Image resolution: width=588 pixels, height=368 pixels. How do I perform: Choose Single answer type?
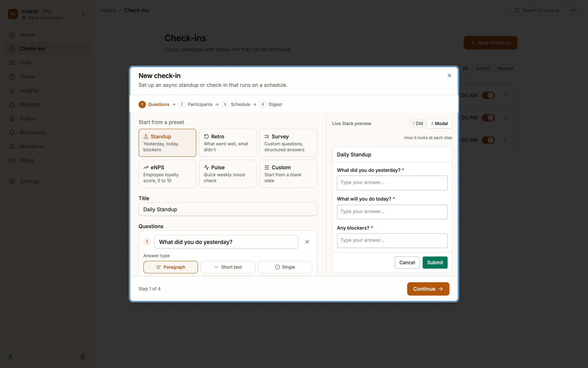coord(285,267)
